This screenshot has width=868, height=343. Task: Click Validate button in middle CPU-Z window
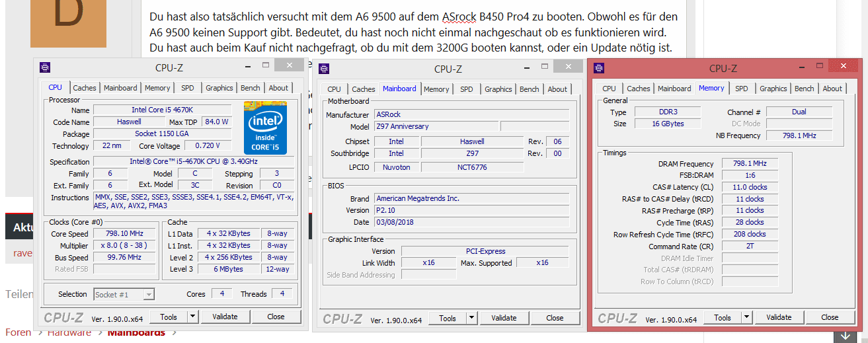coord(504,318)
